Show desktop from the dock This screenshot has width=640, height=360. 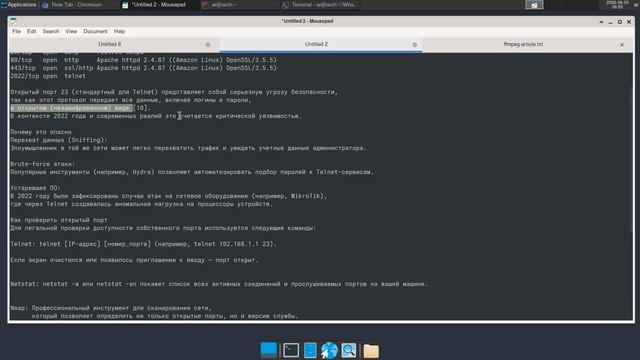point(269,350)
